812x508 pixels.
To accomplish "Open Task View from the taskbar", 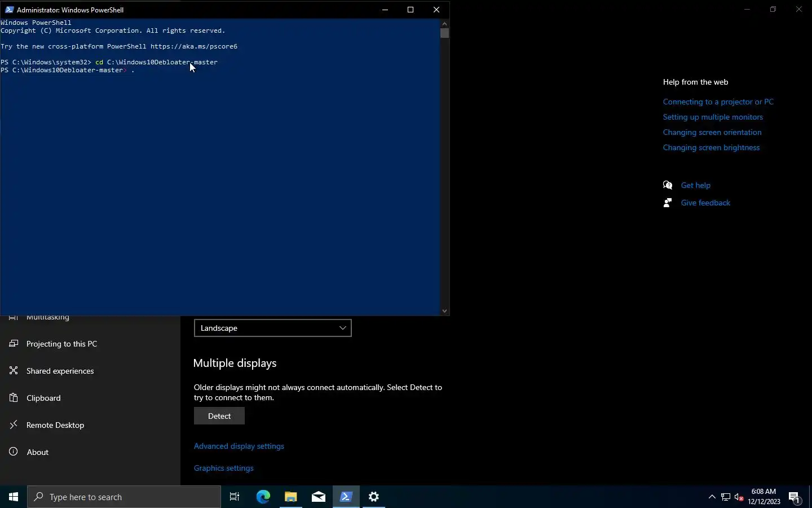I will click(235, 497).
